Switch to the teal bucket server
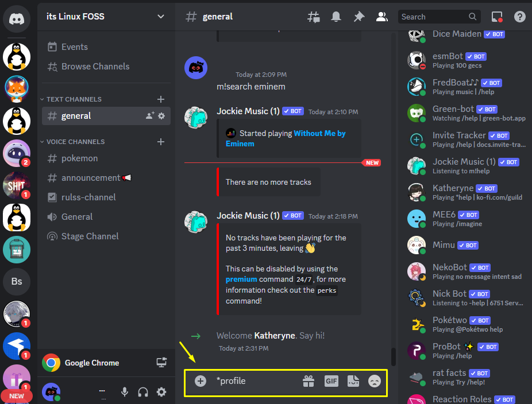The width and height of the screenshot is (532, 404). click(16, 250)
